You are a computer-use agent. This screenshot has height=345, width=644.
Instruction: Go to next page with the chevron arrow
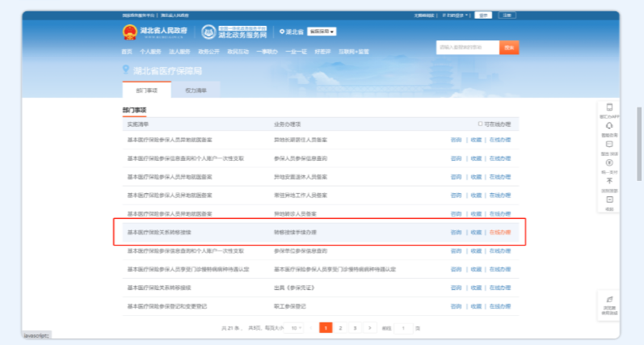369,328
